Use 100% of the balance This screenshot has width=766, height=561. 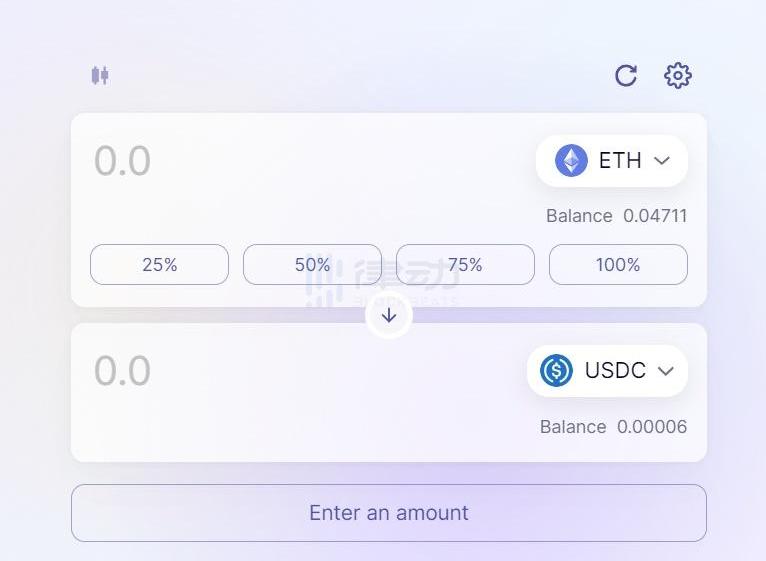(618, 265)
